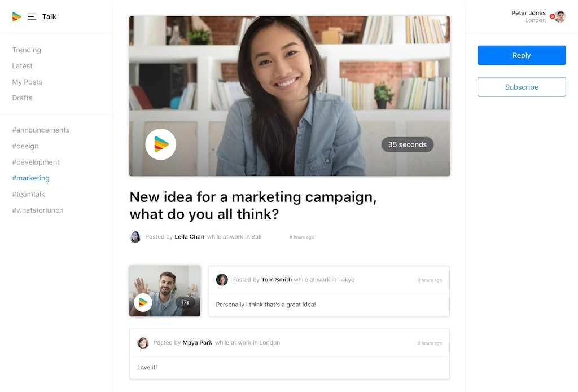Open the #whatsforlunch channel

[38, 210]
